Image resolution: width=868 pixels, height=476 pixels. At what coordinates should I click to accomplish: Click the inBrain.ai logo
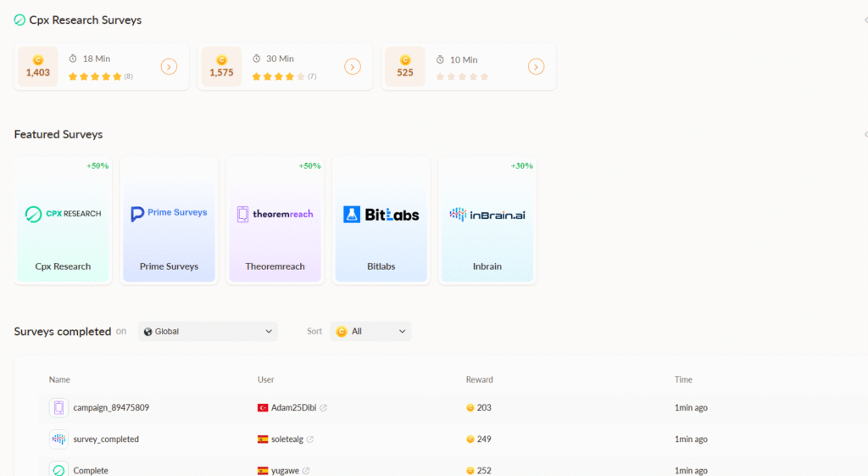487,215
